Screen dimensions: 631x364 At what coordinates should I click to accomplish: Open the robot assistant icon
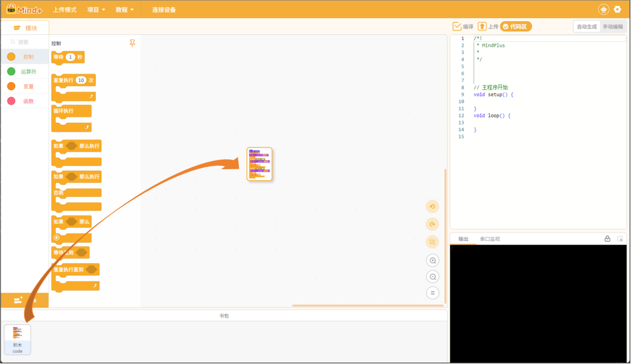[x=603, y=9]
